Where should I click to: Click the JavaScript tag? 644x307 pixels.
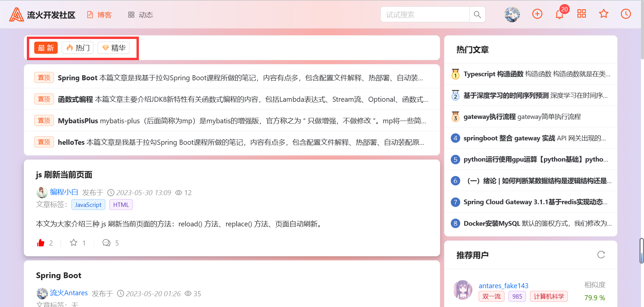tap(88, 205)
